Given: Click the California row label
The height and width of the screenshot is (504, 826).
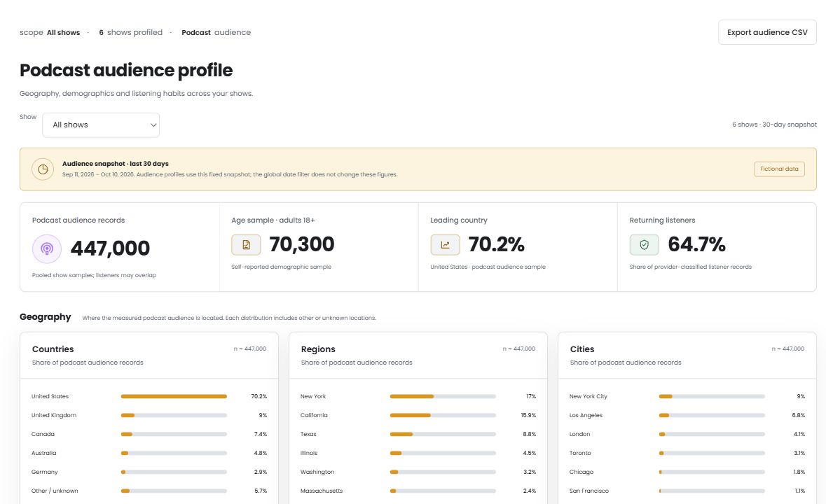Looking at the screenshot, I should click(x=314, y=415).
